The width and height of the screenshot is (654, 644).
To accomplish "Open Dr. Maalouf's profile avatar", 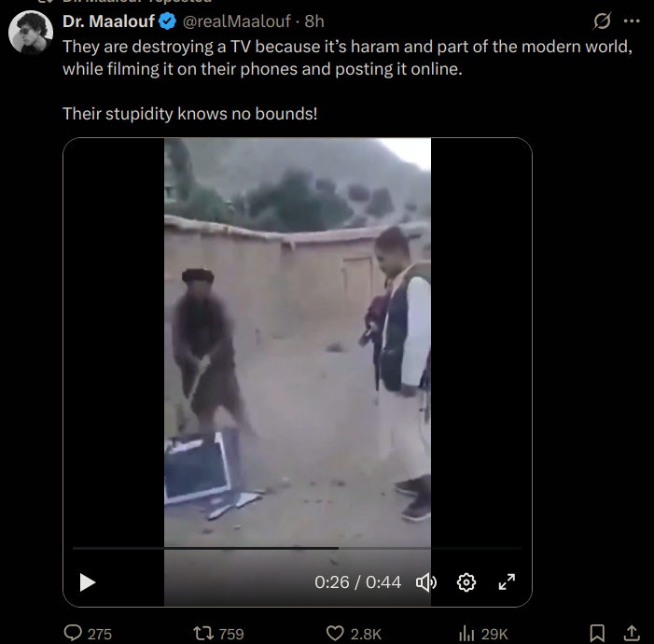I will click(31, 33).
